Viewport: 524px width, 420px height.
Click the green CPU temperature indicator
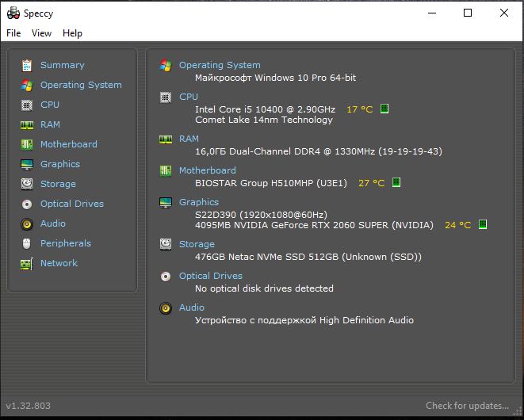(384, 109)
